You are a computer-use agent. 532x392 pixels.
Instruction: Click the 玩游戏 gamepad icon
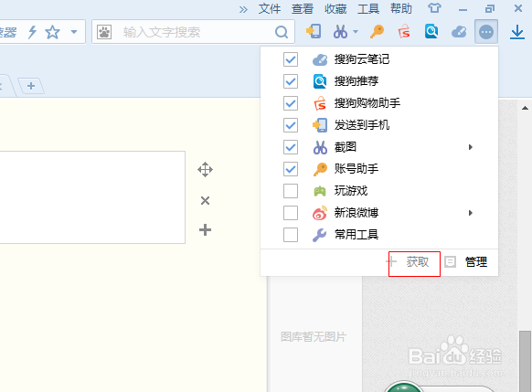[320, 191]
